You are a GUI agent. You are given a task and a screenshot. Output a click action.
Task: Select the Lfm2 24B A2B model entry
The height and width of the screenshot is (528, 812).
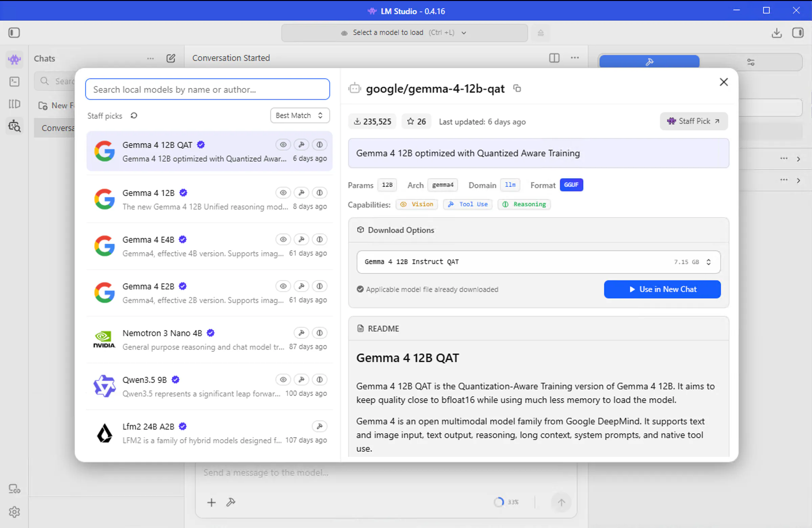[209, 433]
